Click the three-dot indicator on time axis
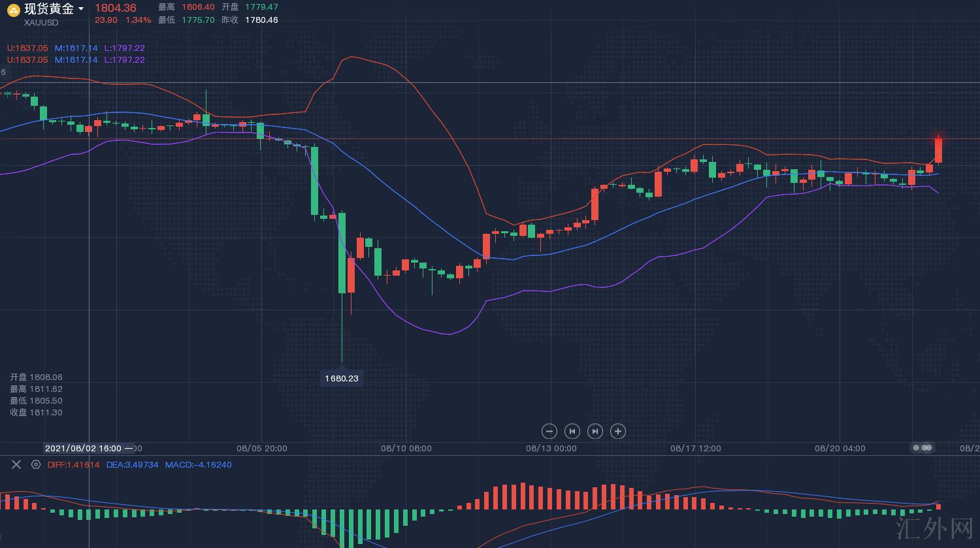 point(923,447)
